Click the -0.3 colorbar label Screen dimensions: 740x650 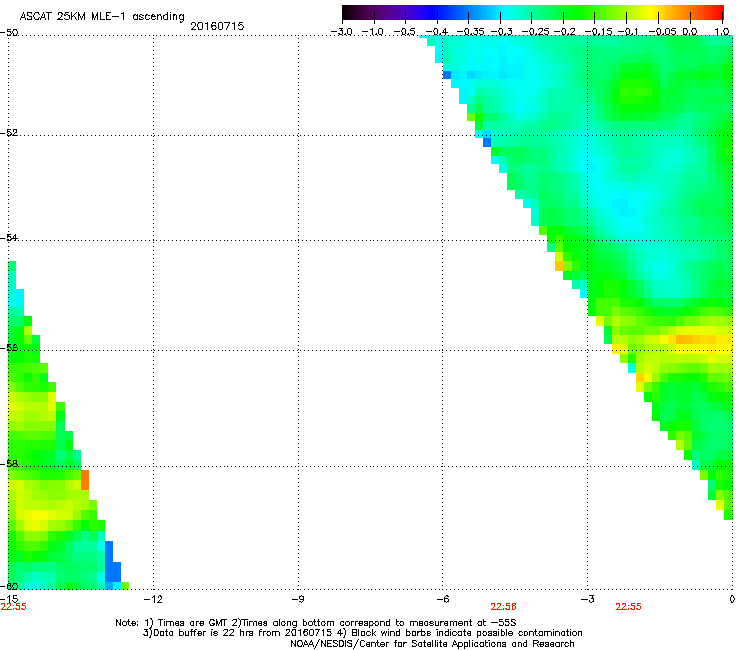(502, 32)
